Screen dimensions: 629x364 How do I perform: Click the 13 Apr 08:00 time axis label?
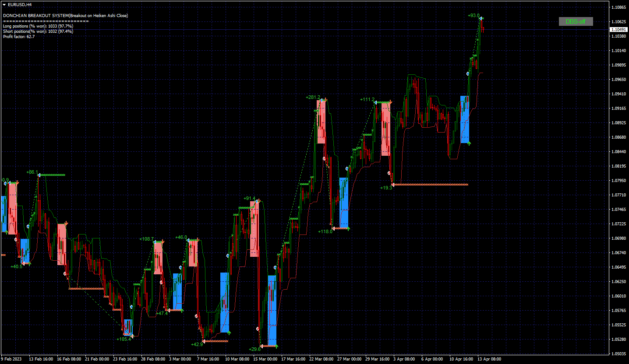[x=489, y=359]
